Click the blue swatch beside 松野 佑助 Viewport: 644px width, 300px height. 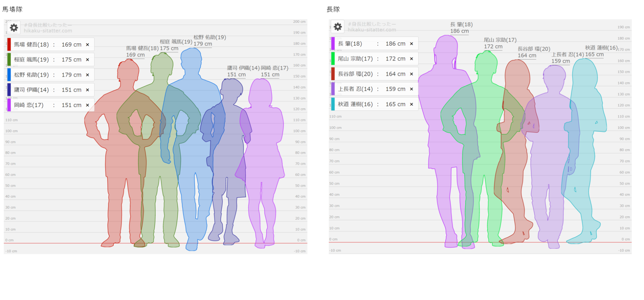9,75
